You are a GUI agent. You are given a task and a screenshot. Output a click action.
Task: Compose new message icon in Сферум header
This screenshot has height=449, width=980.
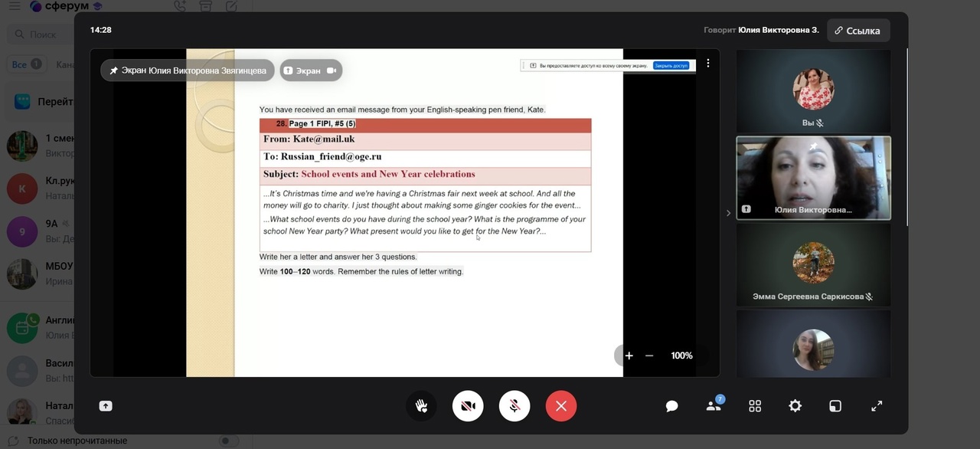[231, 6]
